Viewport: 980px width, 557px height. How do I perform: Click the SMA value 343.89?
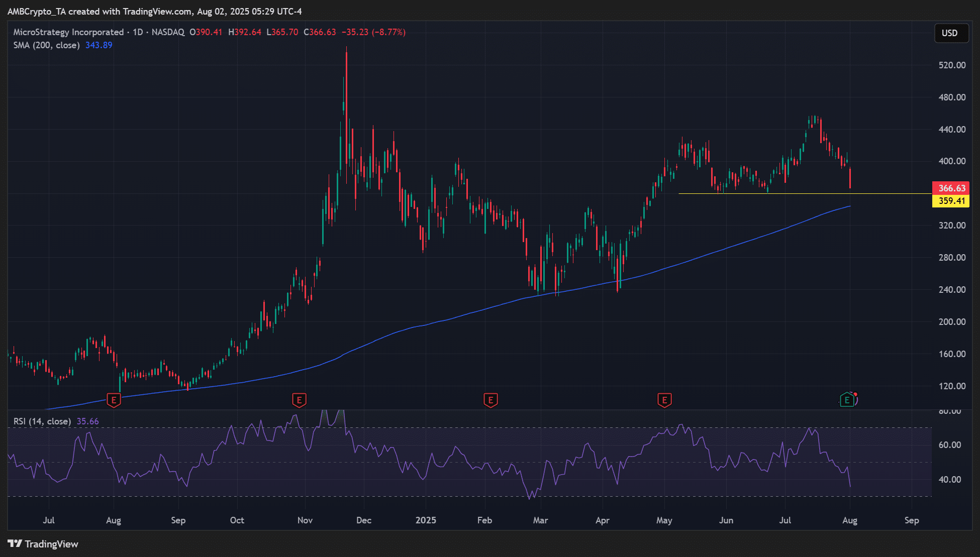click(99, 45)
